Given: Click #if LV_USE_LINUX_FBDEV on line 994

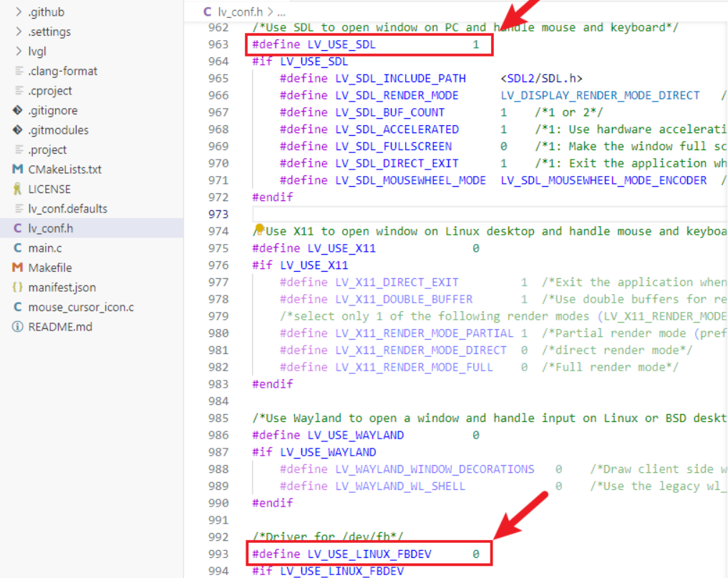Looking at the screenshot, I should tap(328, 571).
